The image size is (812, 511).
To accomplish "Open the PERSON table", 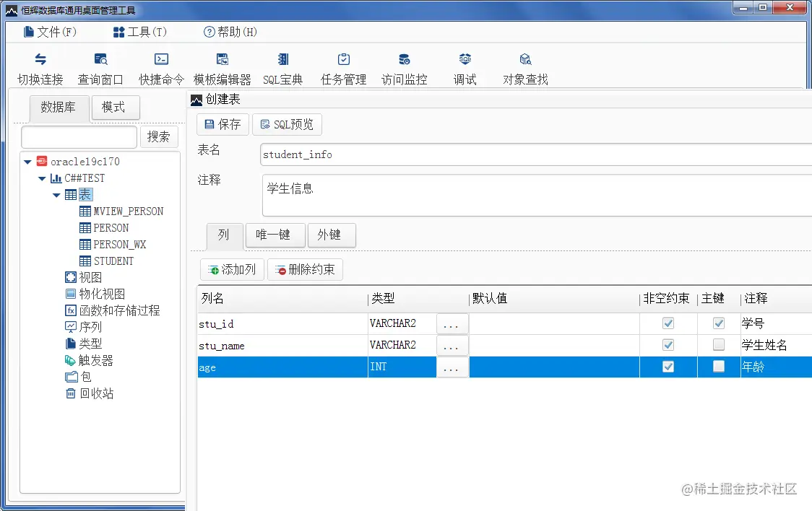I will point(111,227).
